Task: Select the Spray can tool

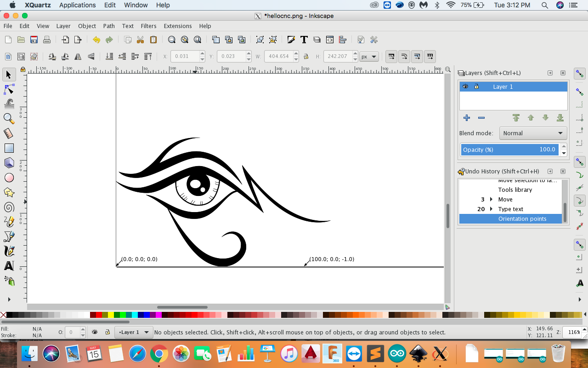Action: 9,281
